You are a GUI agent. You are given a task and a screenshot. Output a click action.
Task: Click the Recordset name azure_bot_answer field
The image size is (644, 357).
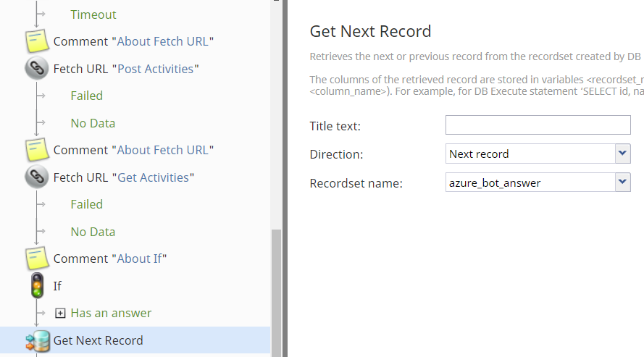530,182
